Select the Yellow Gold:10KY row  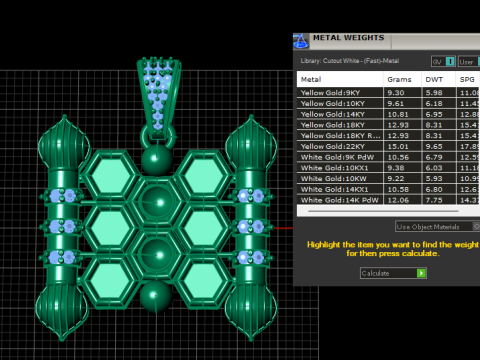pos(388,103)
